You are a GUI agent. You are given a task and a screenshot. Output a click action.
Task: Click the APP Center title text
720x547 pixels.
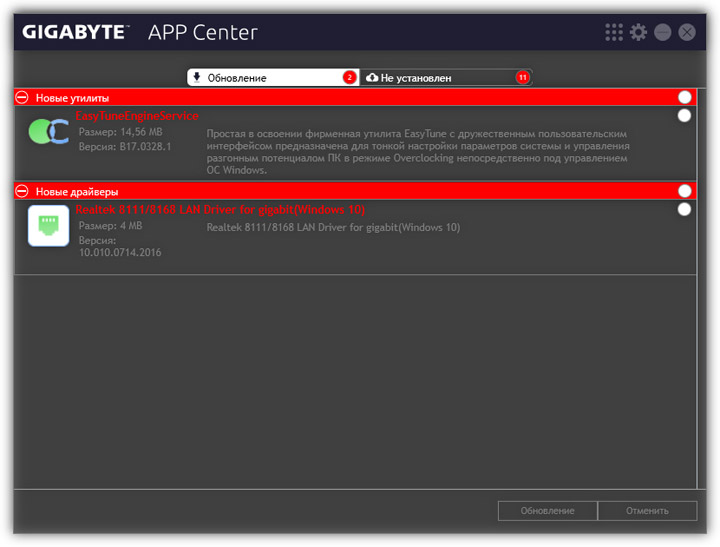(x=202, y=33)
